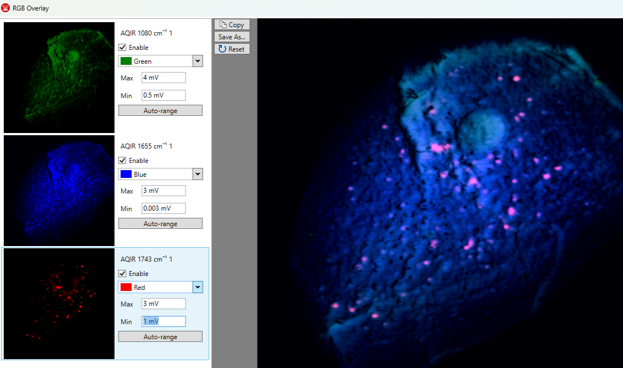Click Auto-range for the 1655 channel
Screen dimensions: 623x368
tap(160, 224)
